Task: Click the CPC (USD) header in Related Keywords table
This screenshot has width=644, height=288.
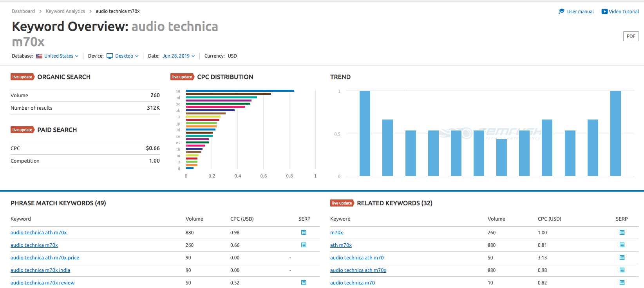Action: click(x=549, y=219)
